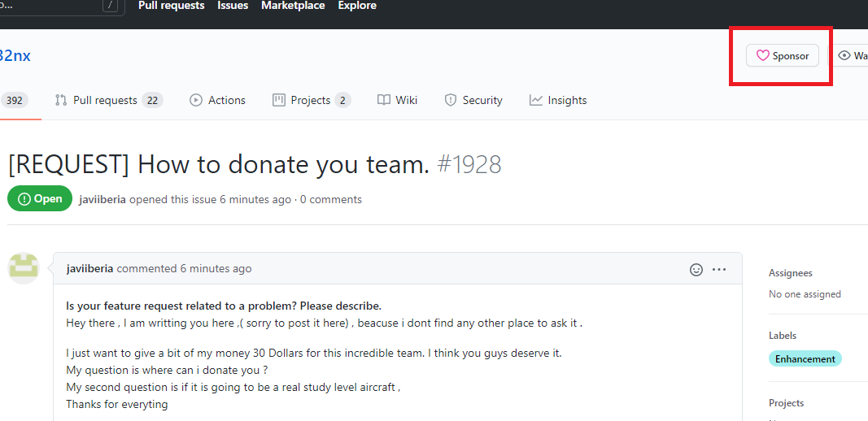This screenshot has height=421, width=868.
Task: Go to Marketplace in top navigation
Action: click(293, 6)
